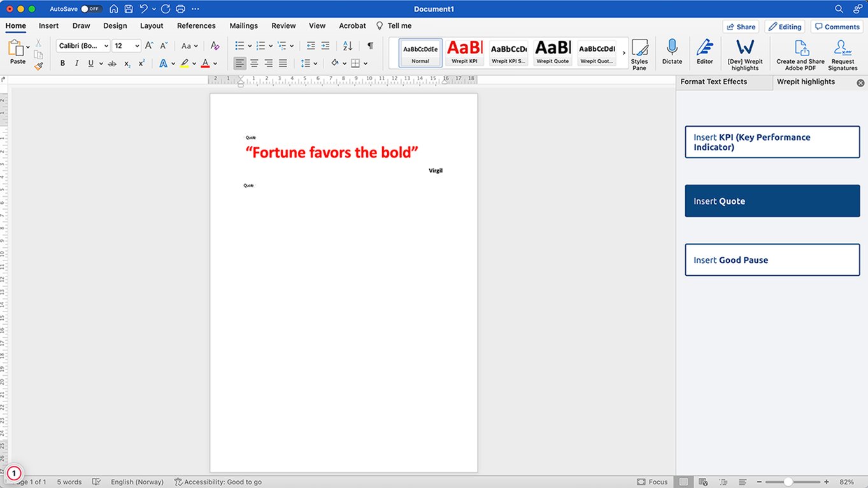Redo the last action

point(166,9)
